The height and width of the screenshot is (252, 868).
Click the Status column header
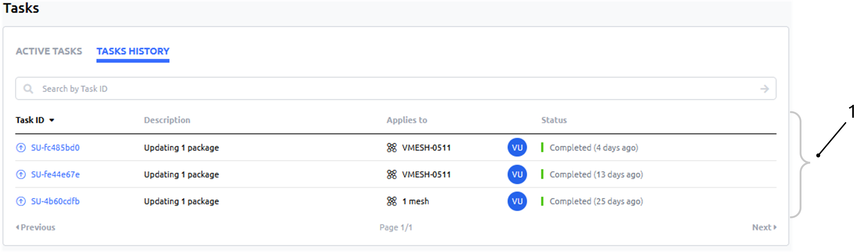coord(554,120)
